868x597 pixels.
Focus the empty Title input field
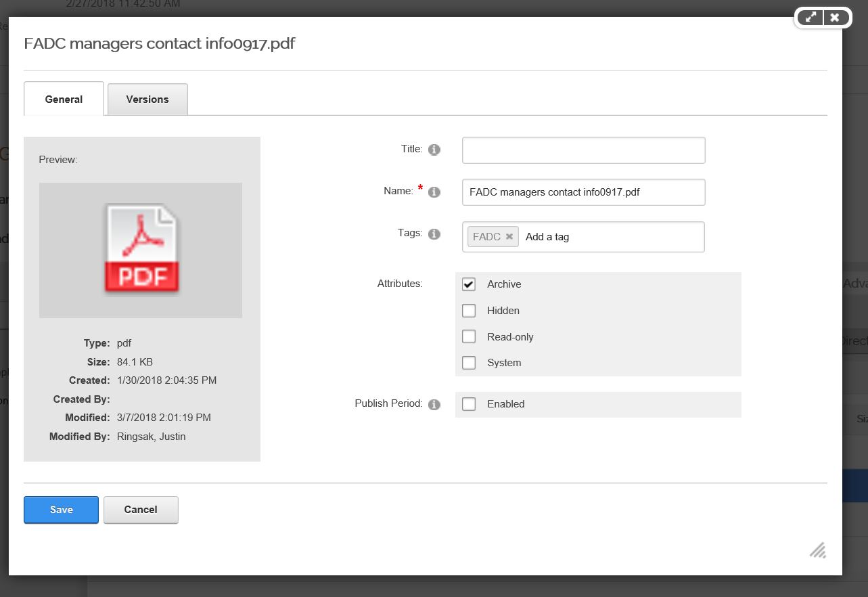pos(583,150)
